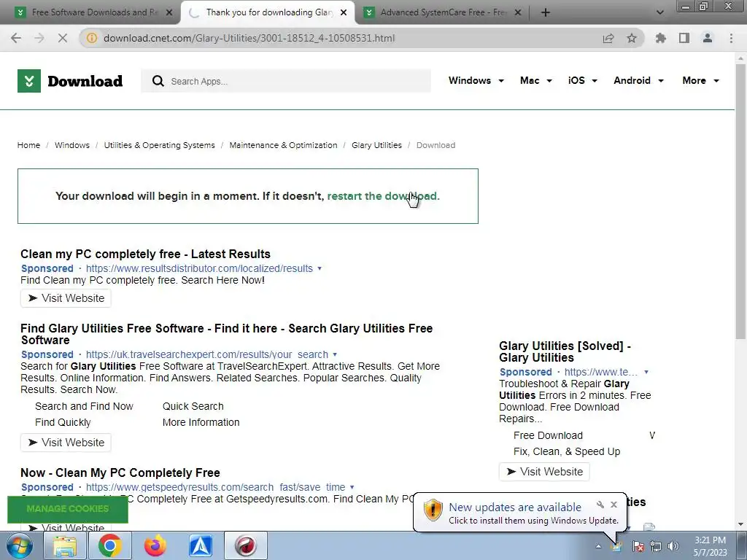747x560 pixels.
Task: Click the network tray icon
Action: [656, 546]
